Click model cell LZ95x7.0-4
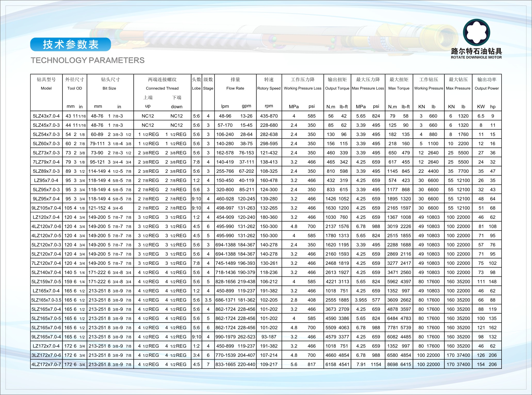Viewport: 532px width, 395px height. [46, 180]
